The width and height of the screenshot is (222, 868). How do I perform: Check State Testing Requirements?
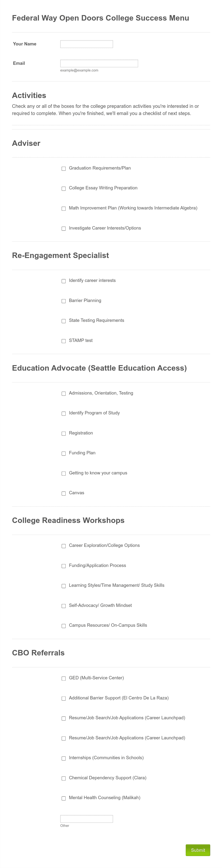(x=63, y=321)
